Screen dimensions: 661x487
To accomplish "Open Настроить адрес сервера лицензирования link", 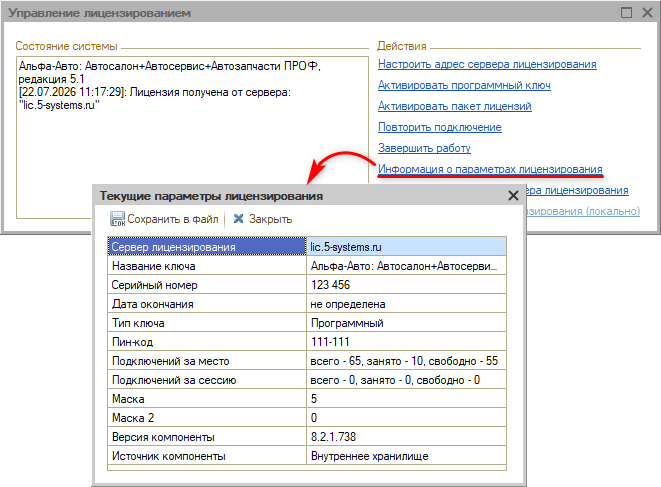I will pyautogui.click(x=487, y=64).
